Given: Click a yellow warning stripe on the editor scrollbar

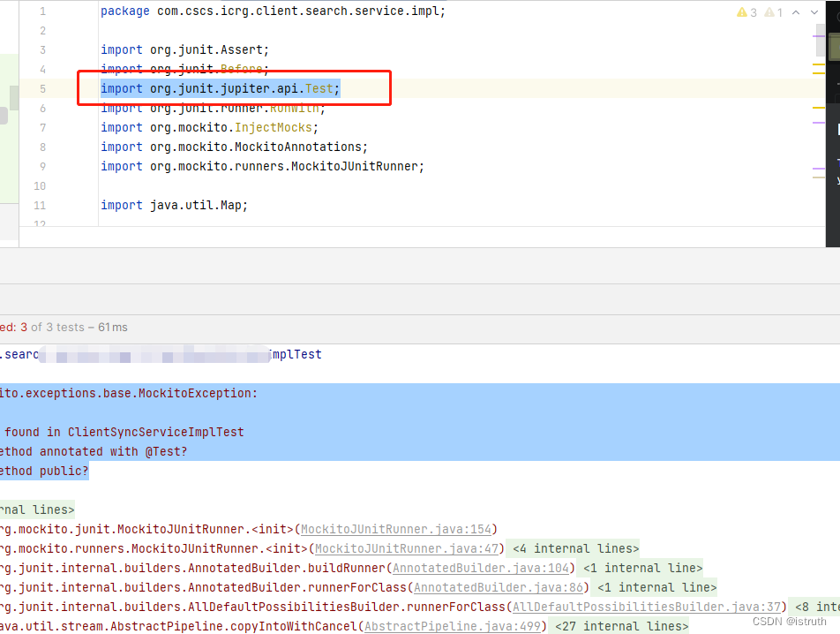Looking at the screenshot, I should click(819, 64).
